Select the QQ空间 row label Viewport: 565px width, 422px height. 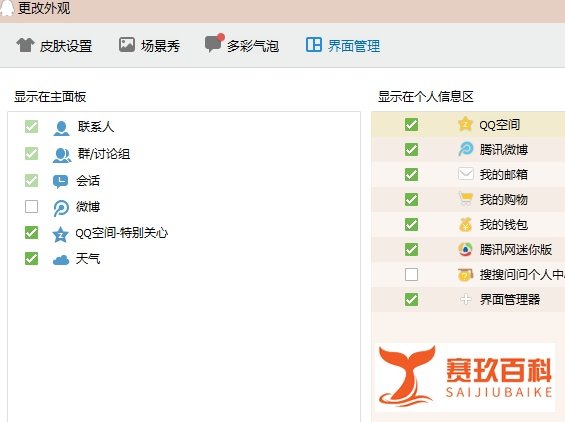[499, 125]
